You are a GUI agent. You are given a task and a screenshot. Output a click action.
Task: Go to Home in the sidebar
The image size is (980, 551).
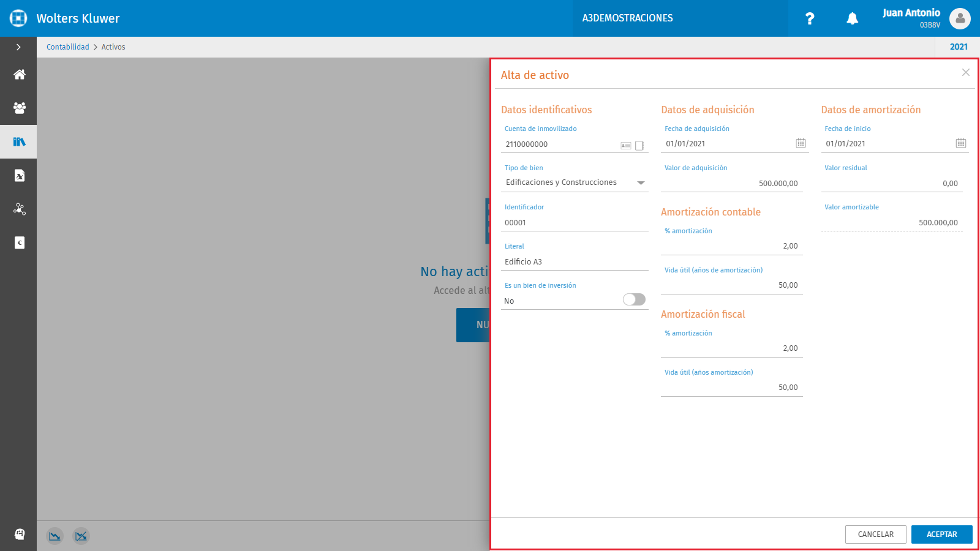(x=20, y=75)
